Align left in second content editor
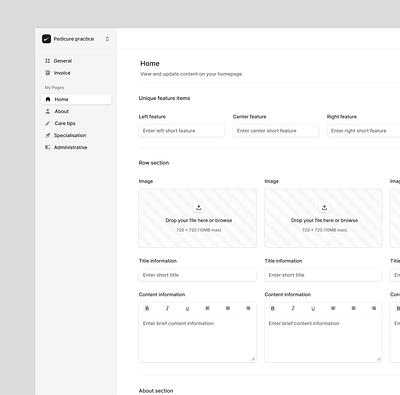 pos(333,308)
